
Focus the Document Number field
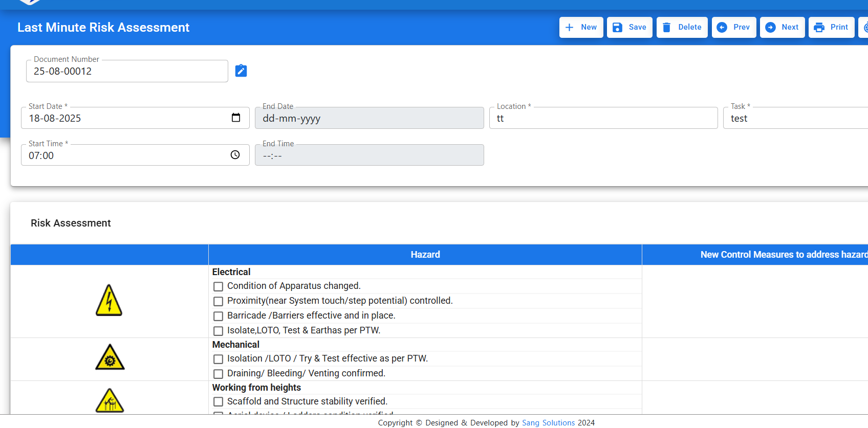(127, 72)
